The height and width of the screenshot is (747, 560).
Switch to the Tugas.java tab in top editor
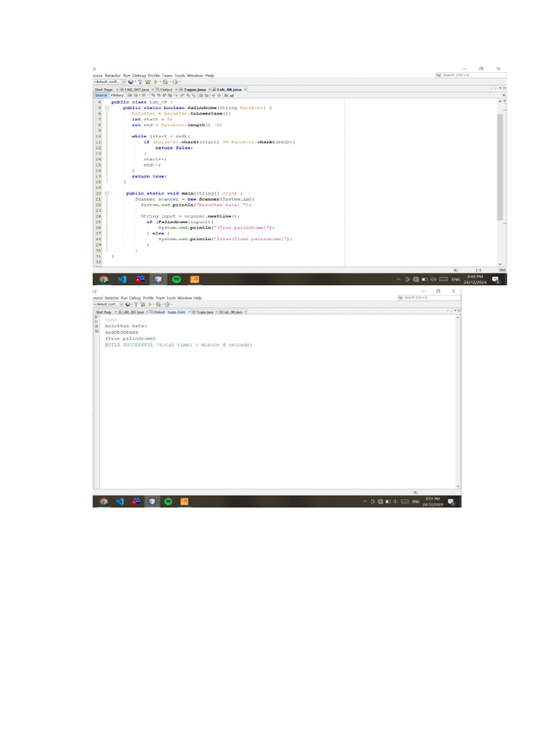tap(192, 89)
